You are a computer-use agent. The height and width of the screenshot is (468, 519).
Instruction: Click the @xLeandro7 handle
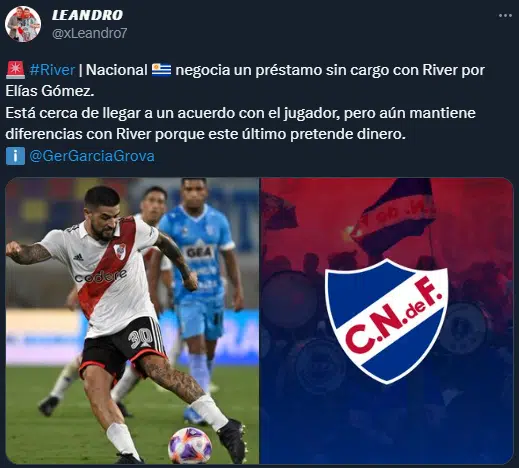point(90,33)
